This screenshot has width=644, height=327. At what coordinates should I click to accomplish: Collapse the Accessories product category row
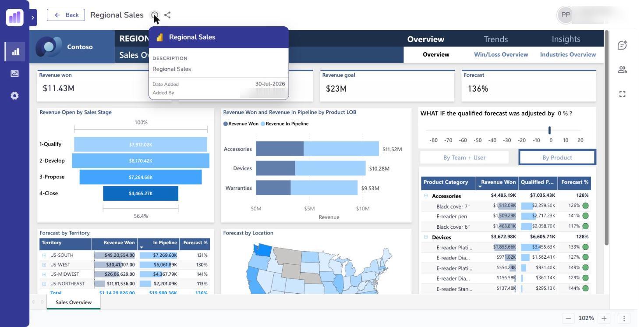(425, 196)
